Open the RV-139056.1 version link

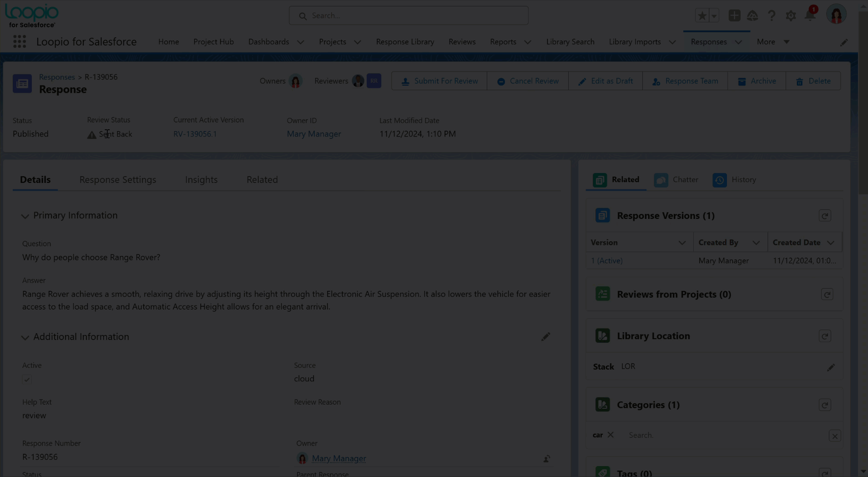pos(195,134)
